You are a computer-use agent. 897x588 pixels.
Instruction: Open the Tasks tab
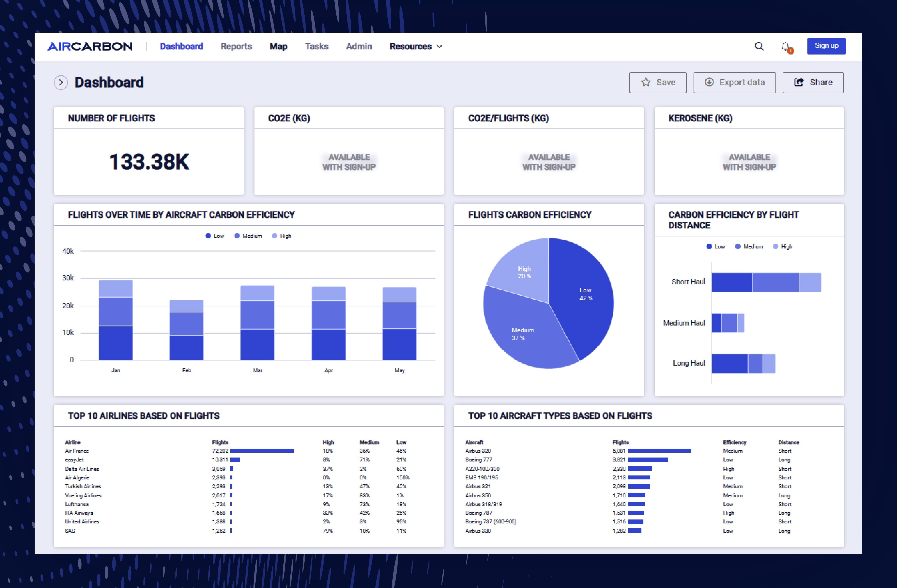(x=317, y=46)
